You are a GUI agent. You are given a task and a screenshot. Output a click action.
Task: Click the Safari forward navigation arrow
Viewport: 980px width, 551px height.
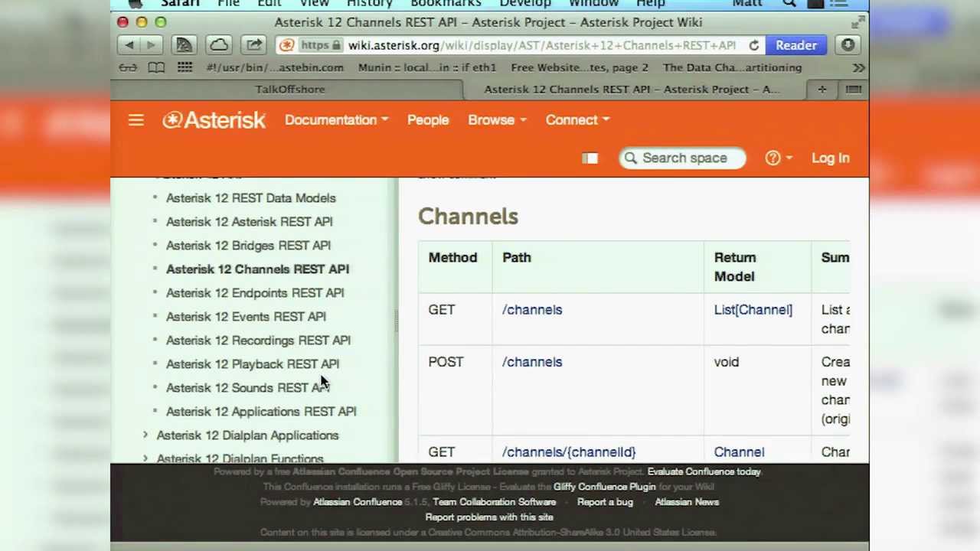(151, 45)
